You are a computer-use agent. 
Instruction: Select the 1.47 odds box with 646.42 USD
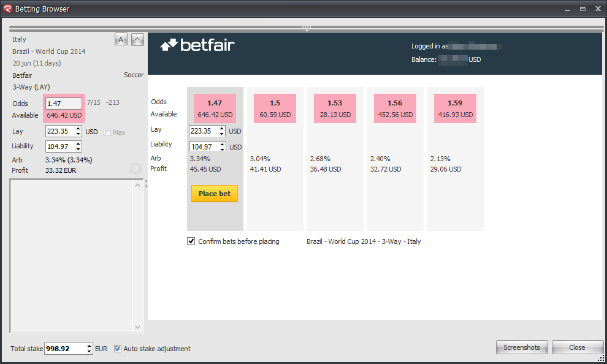pyautogui.click(x=215, y=108)
